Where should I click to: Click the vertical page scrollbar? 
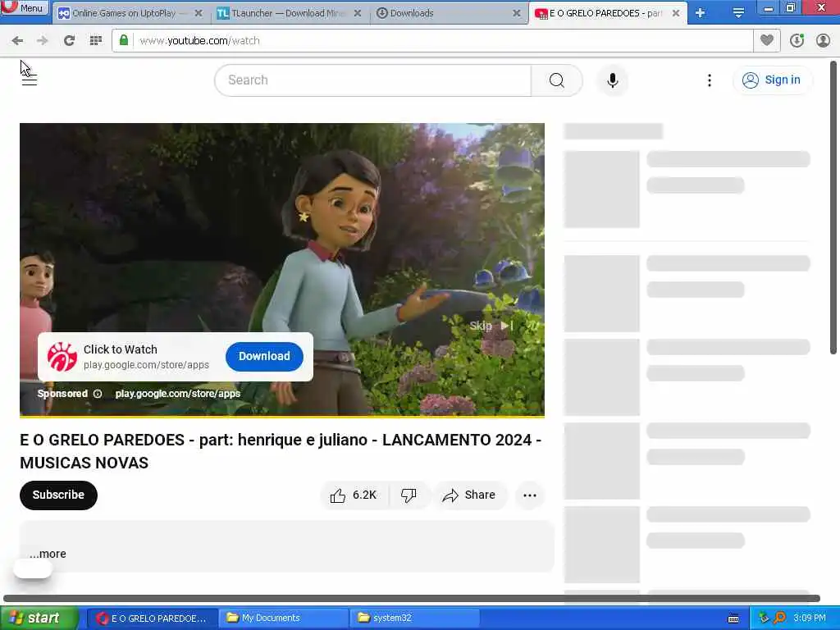pyautogui.click(x=833, y=208)
